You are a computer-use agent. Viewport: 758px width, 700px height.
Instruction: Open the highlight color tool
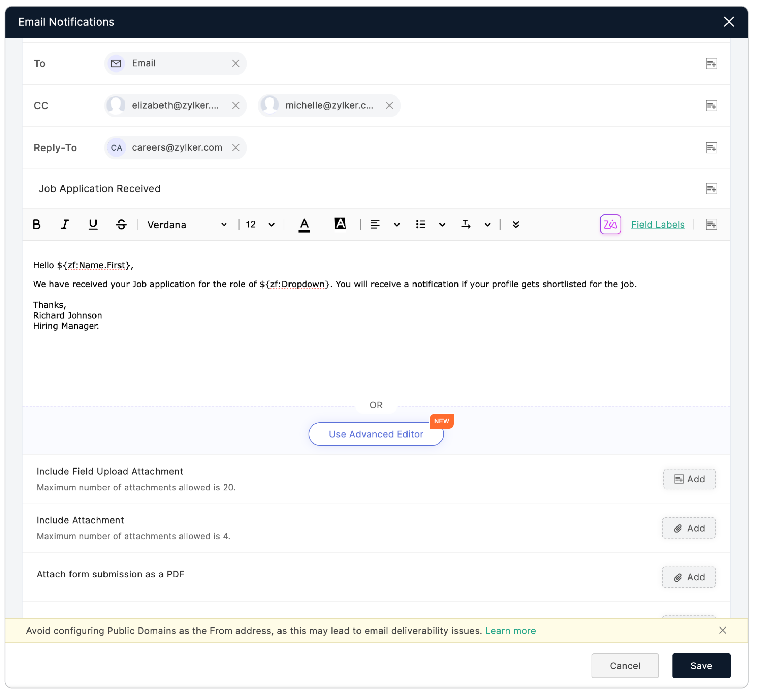coord(340,224)
